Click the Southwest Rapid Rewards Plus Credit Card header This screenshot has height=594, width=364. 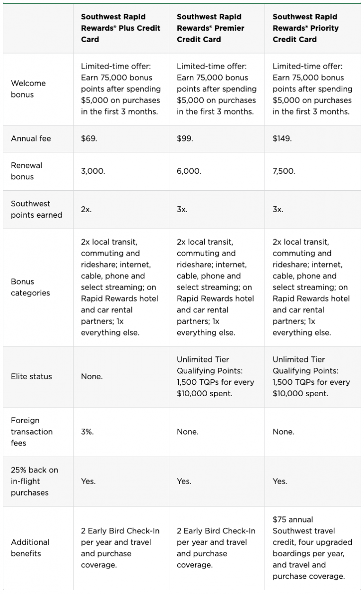pyautogui.click(x=121, y=28)
